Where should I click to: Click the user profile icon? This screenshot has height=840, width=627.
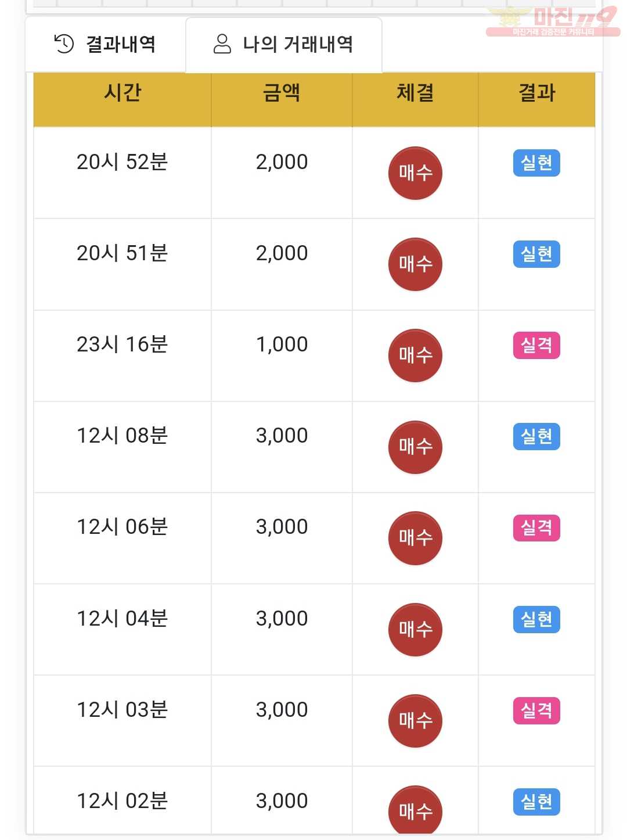(x=222, y=44)
